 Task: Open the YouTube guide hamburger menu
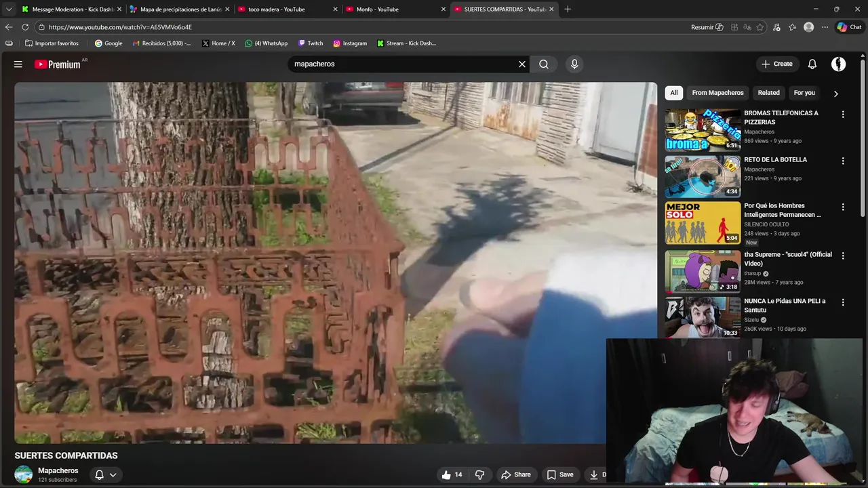click(18, 64)
